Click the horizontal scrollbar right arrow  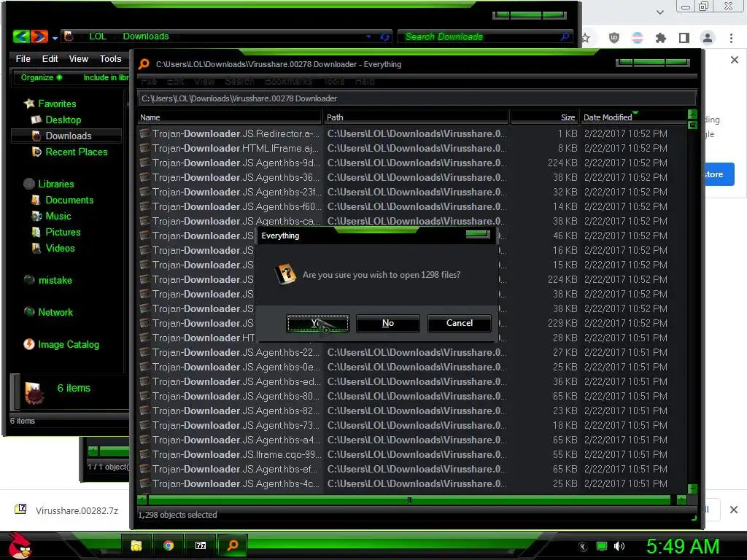click(x=682, y=500)
